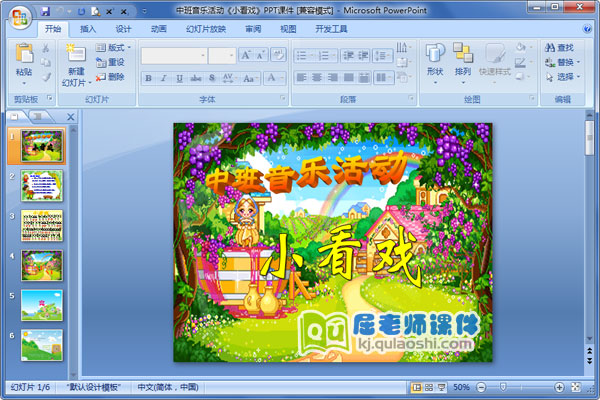Switch to the Animations (动画) tab
600x400 pixels.
158,29
